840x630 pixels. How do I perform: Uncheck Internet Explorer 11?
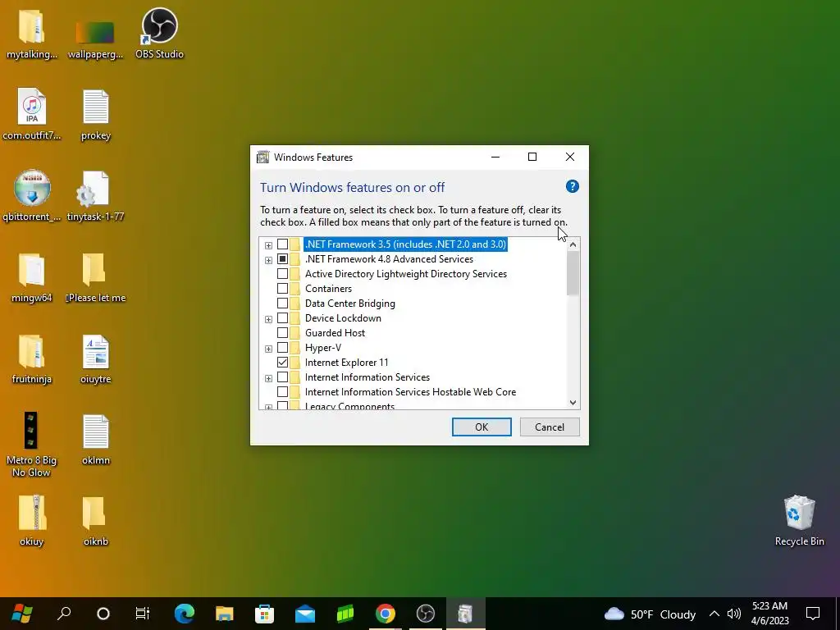click(x=282, y=362)
